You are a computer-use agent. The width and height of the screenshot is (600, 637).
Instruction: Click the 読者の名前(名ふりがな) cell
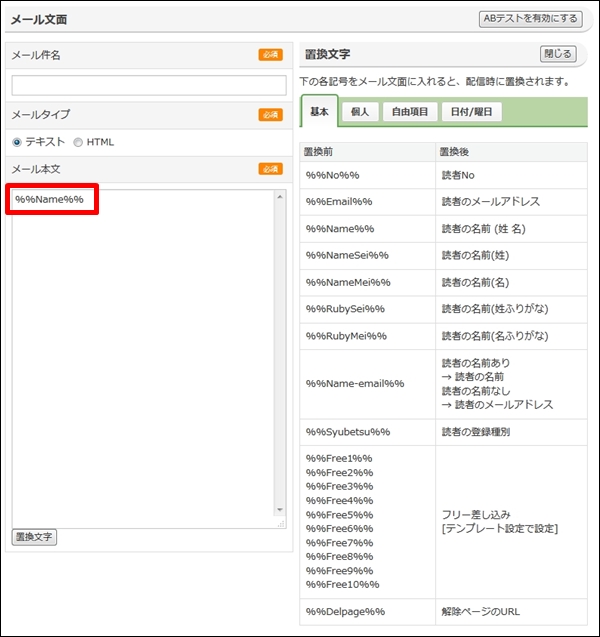click(511, 336)
